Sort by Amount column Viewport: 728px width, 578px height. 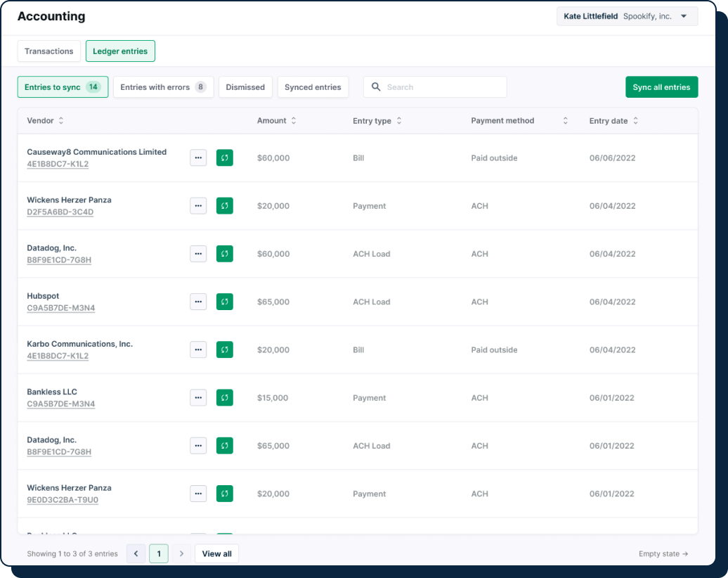click(x=293, y=121)
